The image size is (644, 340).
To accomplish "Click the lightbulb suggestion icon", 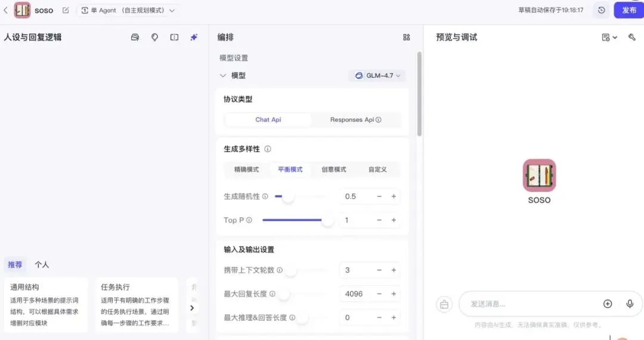I will click(x=154, y=38).
